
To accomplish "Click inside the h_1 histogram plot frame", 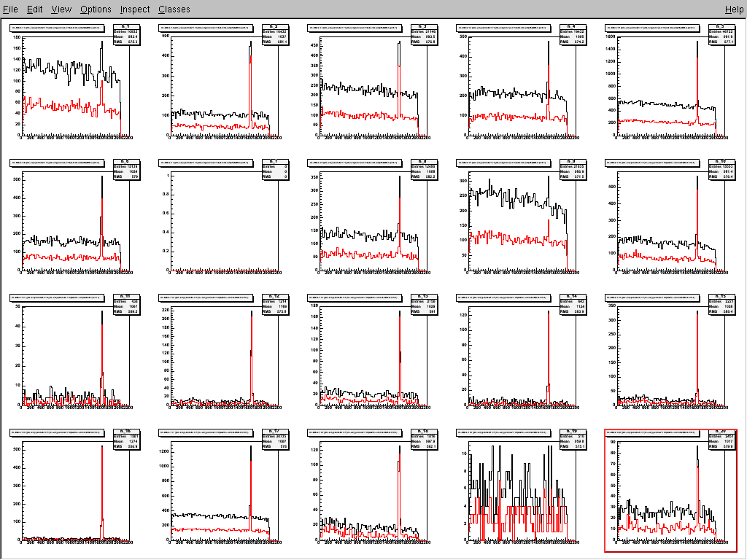I will [76, 87].
